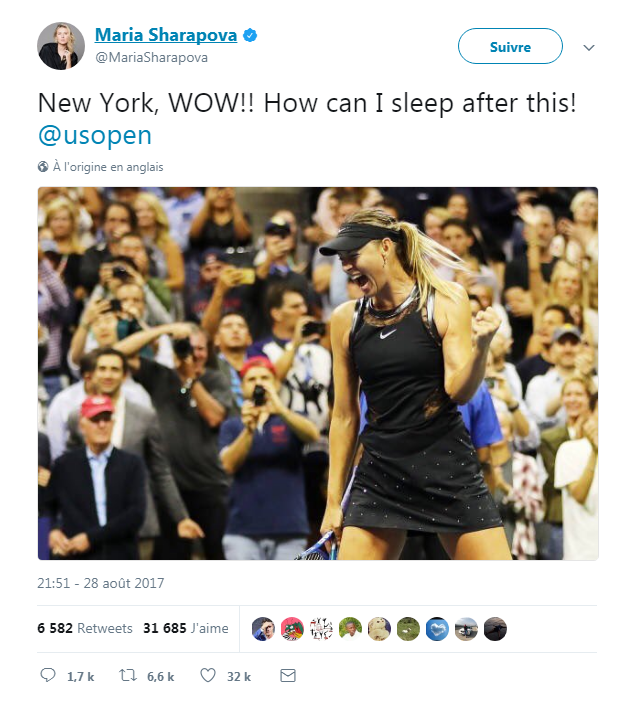
Task: Open the Maria Sharapova name link
Action: click(x=166, y=35)
